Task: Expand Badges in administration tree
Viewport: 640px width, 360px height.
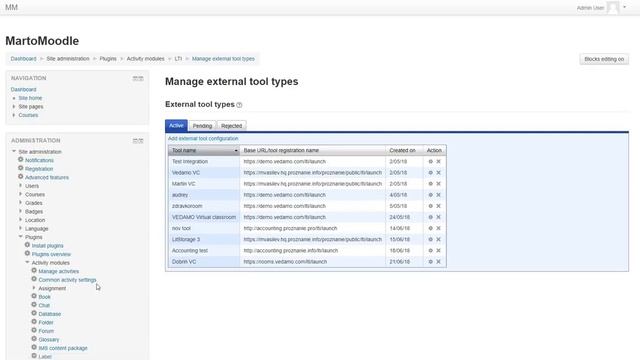Action: [x=20, y=211]
